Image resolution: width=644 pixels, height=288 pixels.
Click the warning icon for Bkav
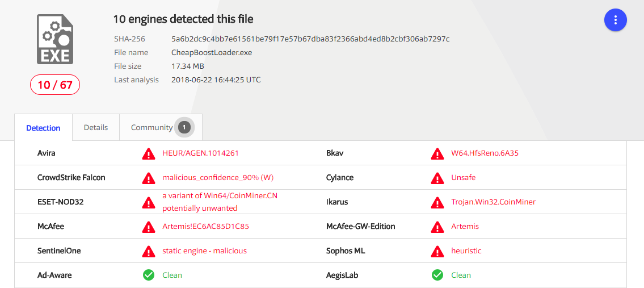tap(437, 153)
